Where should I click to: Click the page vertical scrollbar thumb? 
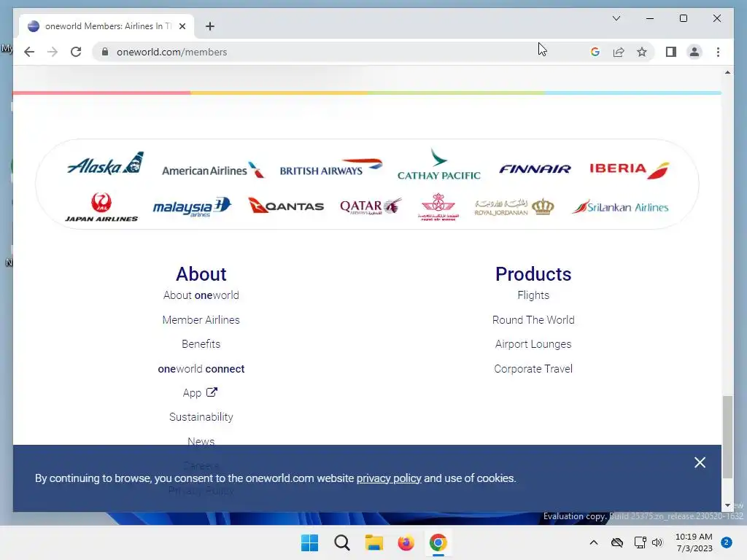coord(727,437)
